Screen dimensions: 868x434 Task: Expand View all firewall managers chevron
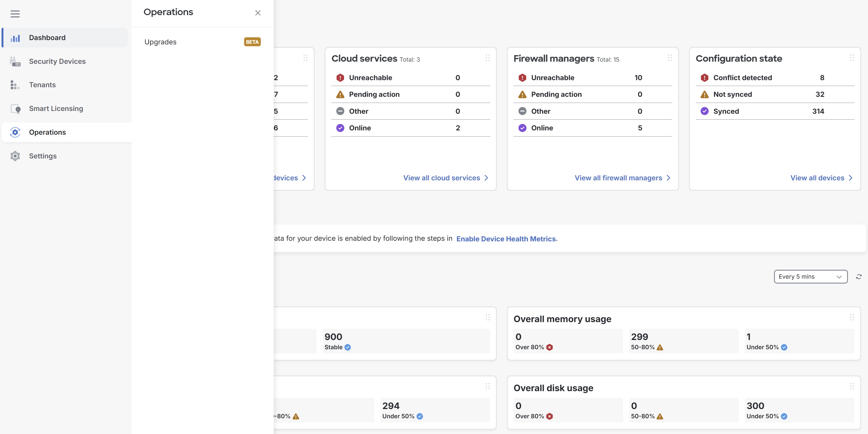pyautogui.click(x=669, y=178)
